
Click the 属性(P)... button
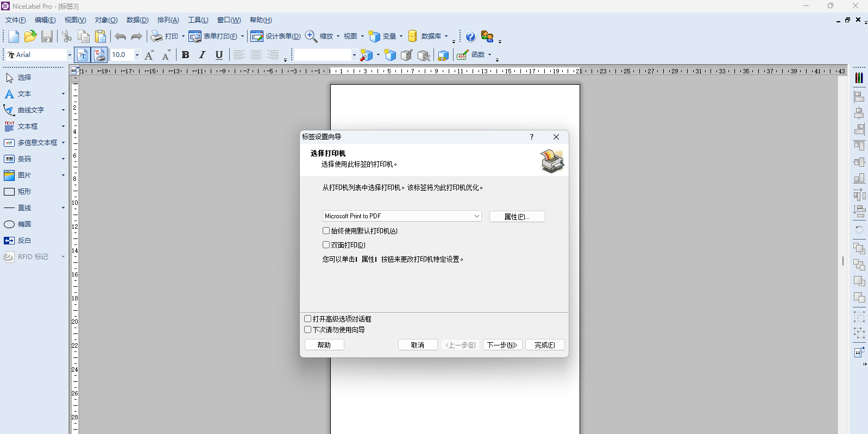(x=517, y=217)
